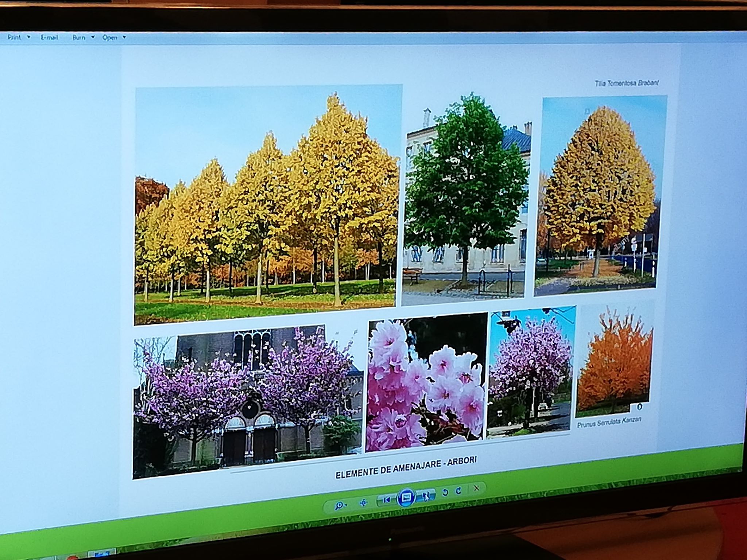Click the actual size fit icon
Screen dimensions: 747x560
click(363, 503)
